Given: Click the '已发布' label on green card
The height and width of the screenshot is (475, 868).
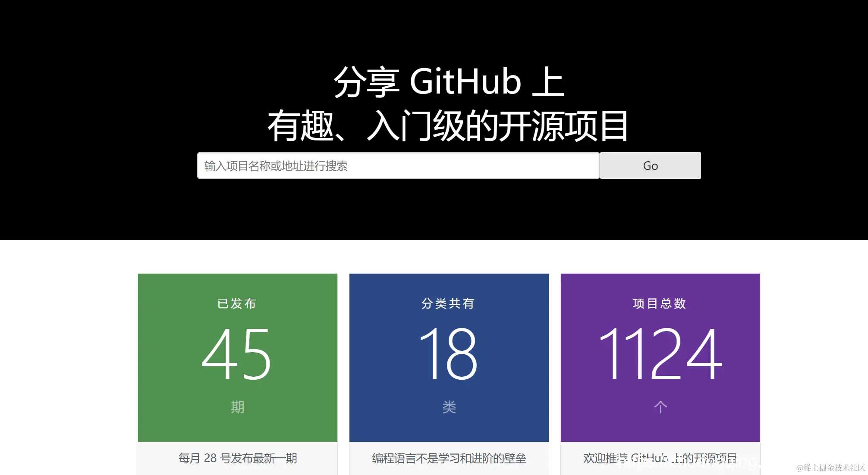Looking at the screenshot, I should click(237, 303).
